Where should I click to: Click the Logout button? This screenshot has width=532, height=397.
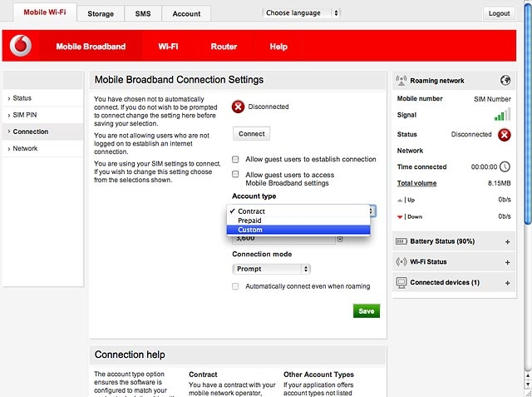click(499, 13)
